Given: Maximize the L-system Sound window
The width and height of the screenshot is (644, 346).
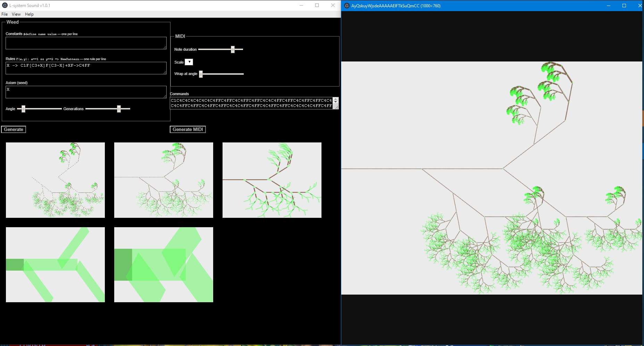Looking at the screenshot, I should coord(317,5).
